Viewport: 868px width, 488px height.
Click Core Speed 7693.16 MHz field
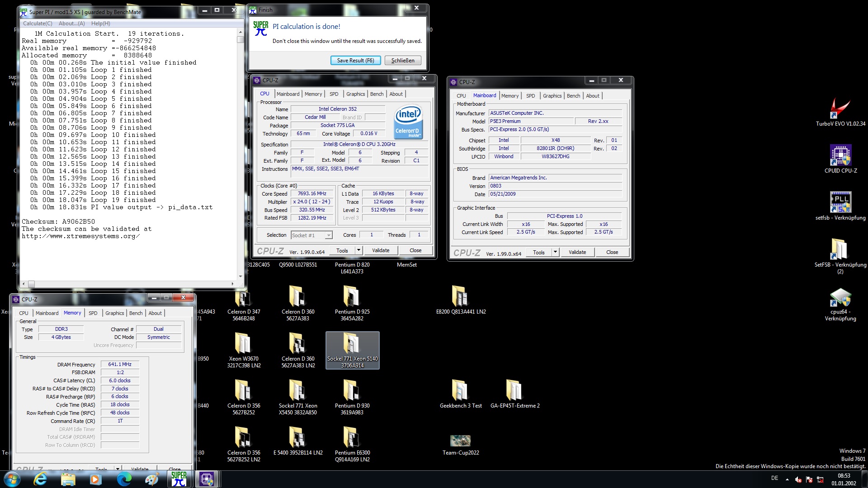pyautogui.click(x=312, y=194)
